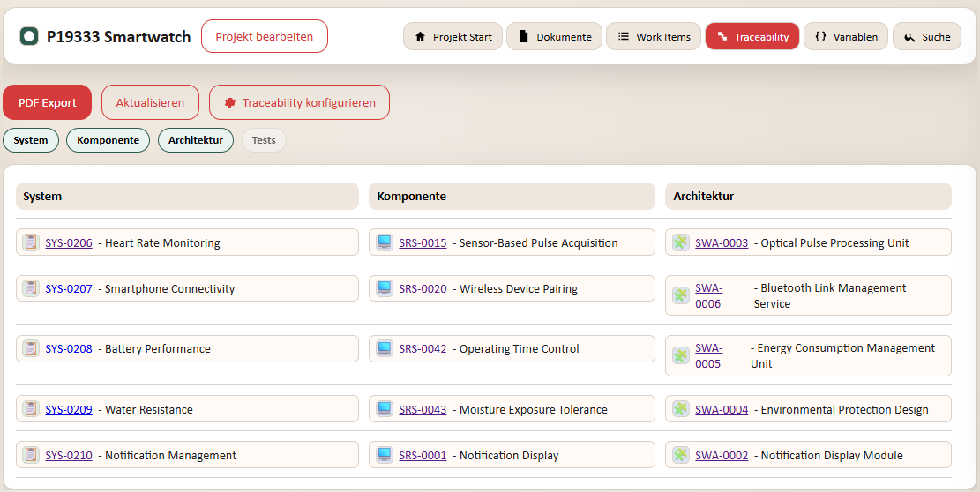The image size is (980, 492).
Task: Click the PDF Export button
Action: (x=48, y=102)
